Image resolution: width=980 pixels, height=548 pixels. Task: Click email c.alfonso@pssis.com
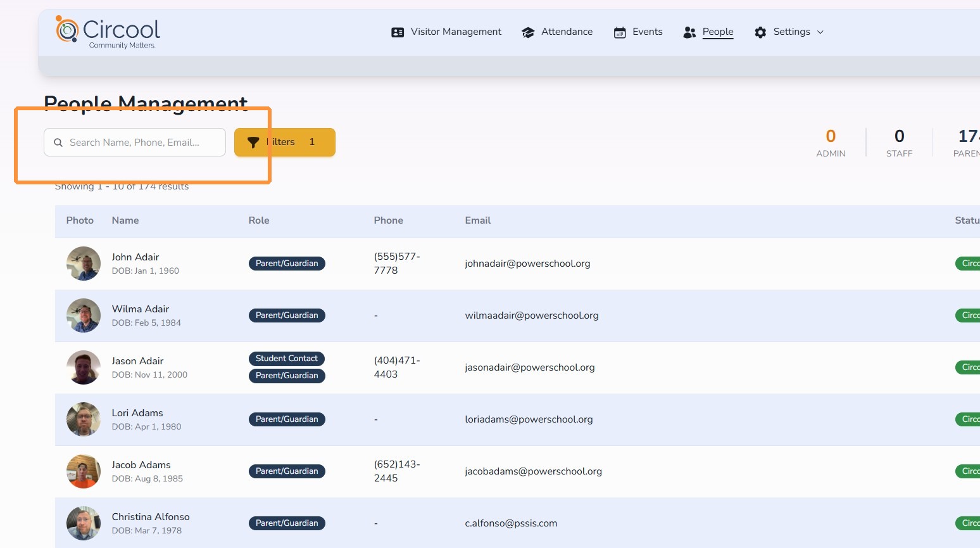[511, 523]
